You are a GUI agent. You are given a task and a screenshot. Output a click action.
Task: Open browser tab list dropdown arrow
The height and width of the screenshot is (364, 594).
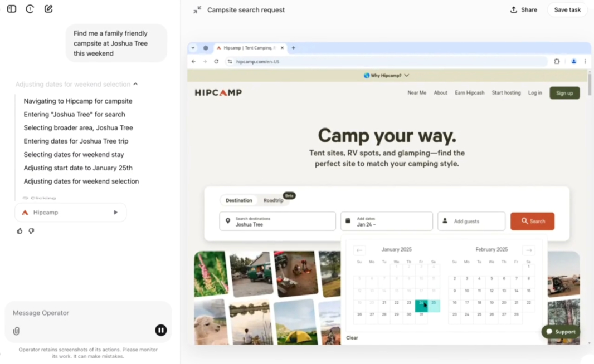click(x=193, y=48)
